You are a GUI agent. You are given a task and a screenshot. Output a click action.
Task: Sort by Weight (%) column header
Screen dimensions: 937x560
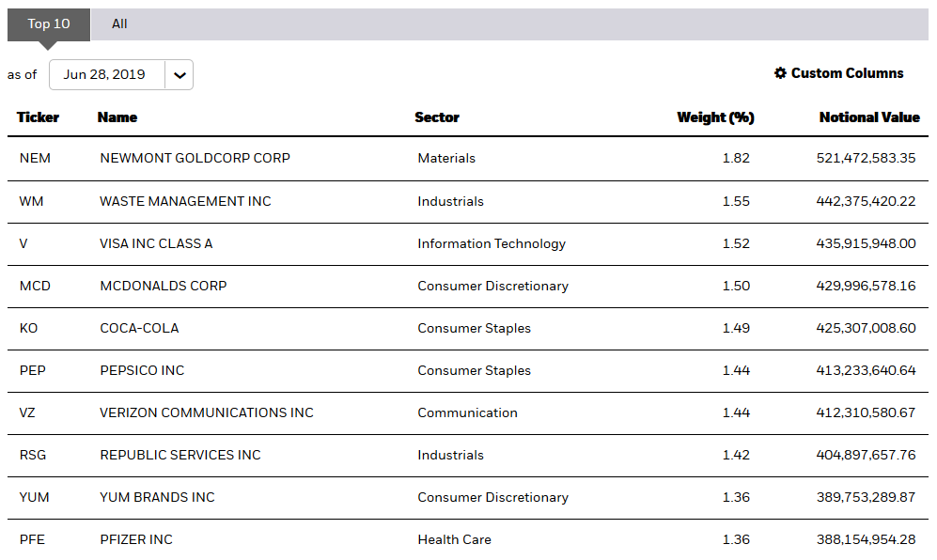(715, 117)
